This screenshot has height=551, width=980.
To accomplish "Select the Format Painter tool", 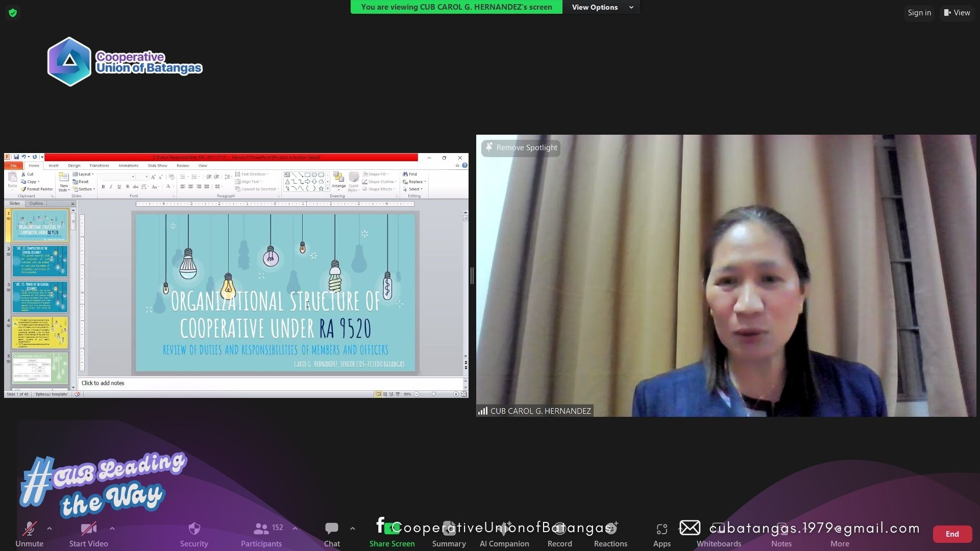I will point(37,189).
